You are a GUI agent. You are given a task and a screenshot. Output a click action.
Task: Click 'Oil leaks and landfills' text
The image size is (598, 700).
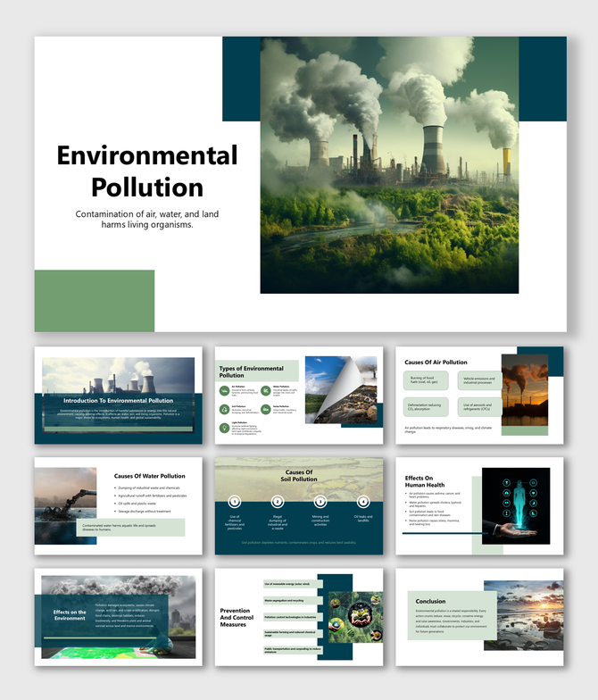362,518
